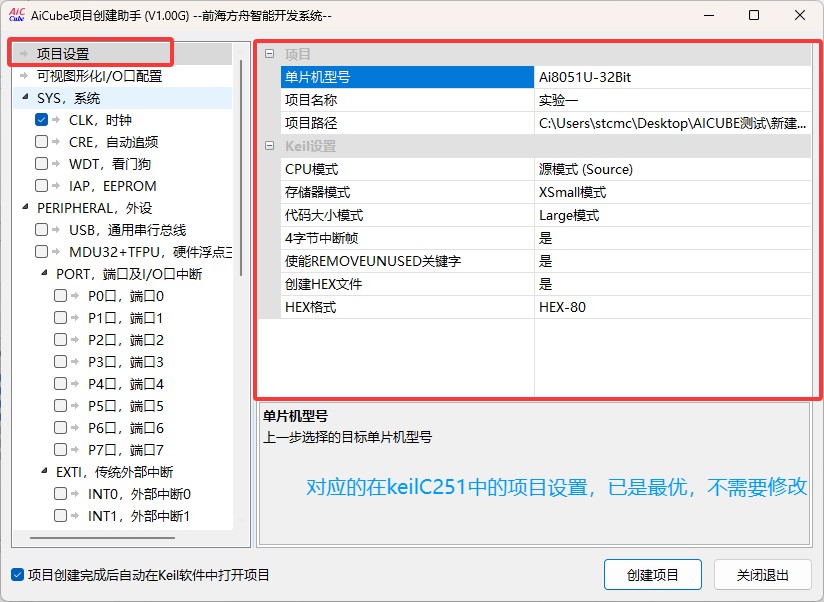Viewport: 824px width, 602px height.
Task: Collapse the Keil设置 property group
Action: click(270, 146)
